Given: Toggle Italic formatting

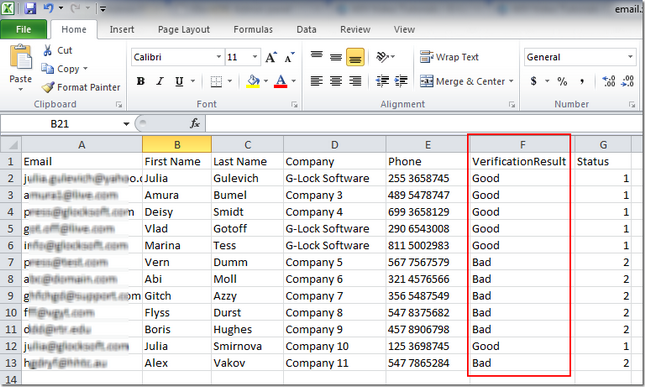Looking at the screenshot, I should 160,81.
